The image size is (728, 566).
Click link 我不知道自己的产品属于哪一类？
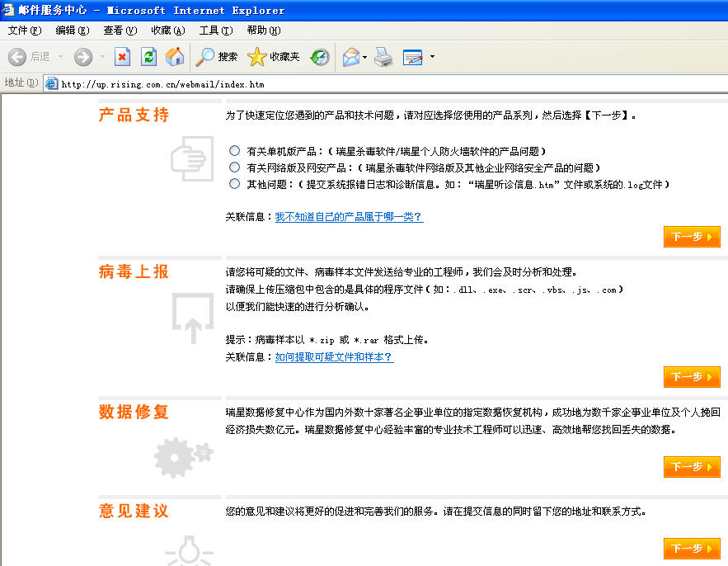coord(349,217)
